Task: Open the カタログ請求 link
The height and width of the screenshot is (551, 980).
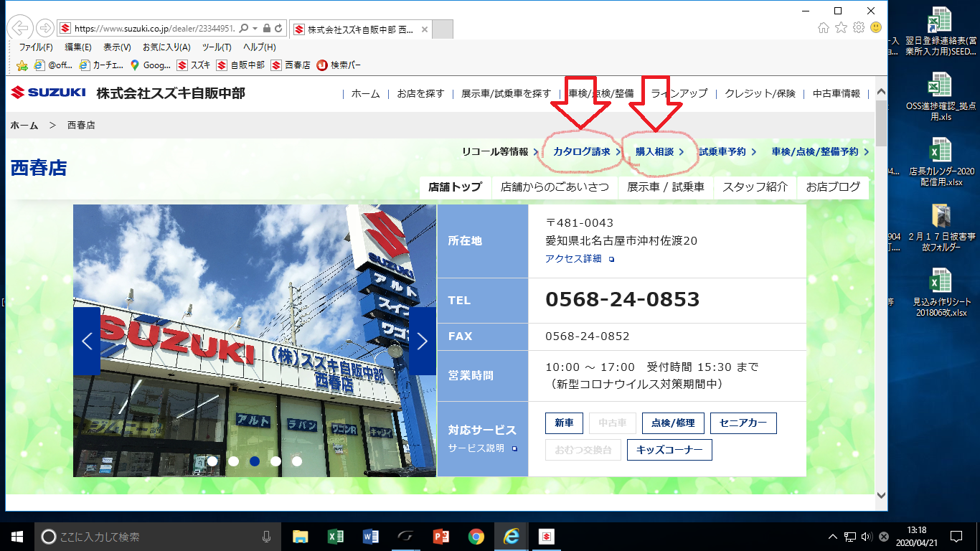Action: coord(587,151)
